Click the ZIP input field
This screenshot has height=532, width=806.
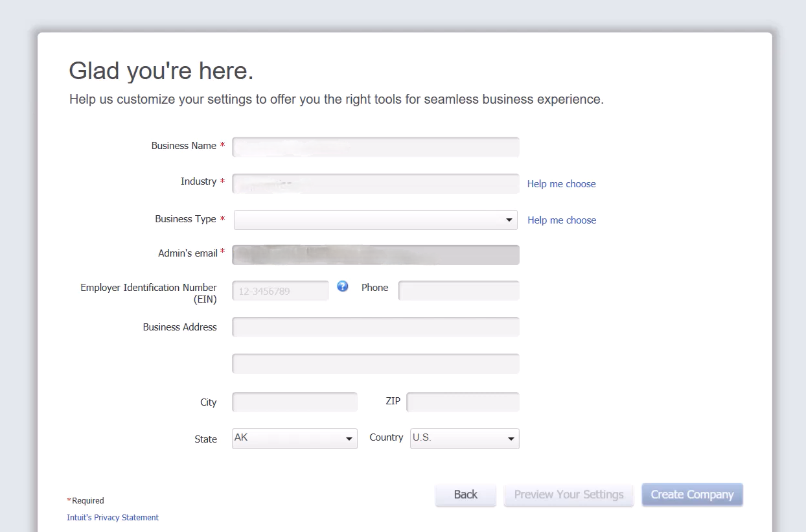point(463,402)
